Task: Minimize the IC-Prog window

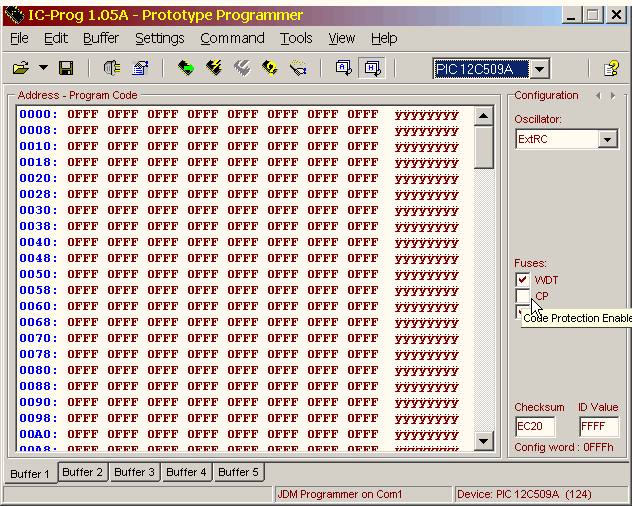Action: pos(571,15)
